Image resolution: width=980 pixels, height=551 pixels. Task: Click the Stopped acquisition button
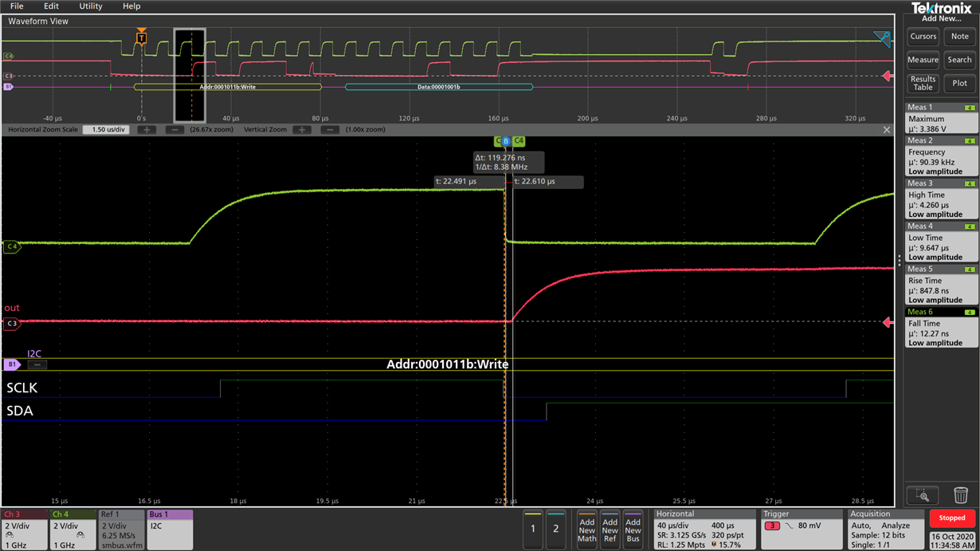pyautogui.click(x=952, y=518)
